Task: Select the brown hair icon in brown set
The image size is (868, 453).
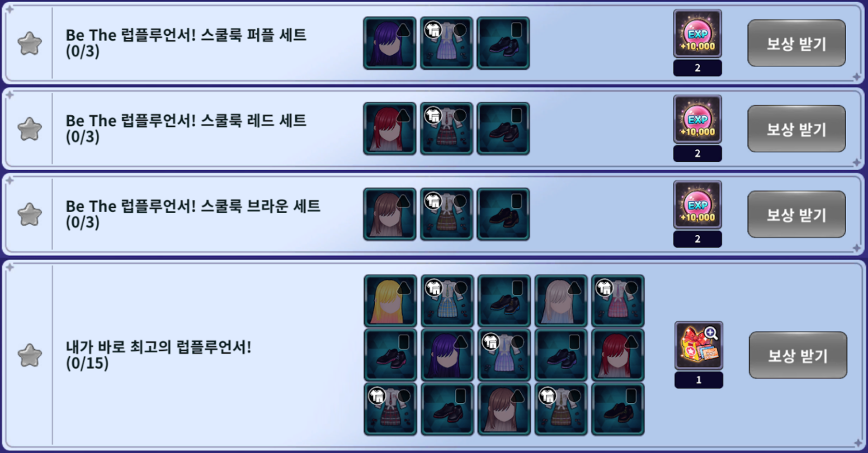Action: coord(390,214)
